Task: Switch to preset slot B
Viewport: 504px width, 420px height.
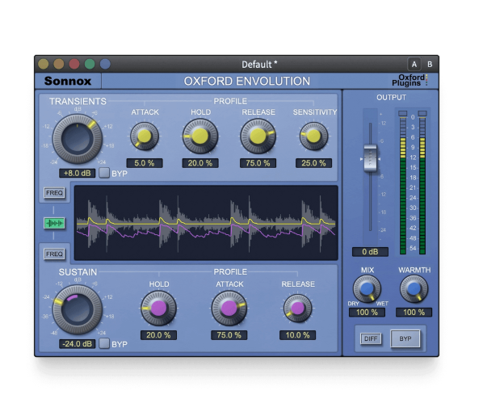Action: (x=429, y=64)
